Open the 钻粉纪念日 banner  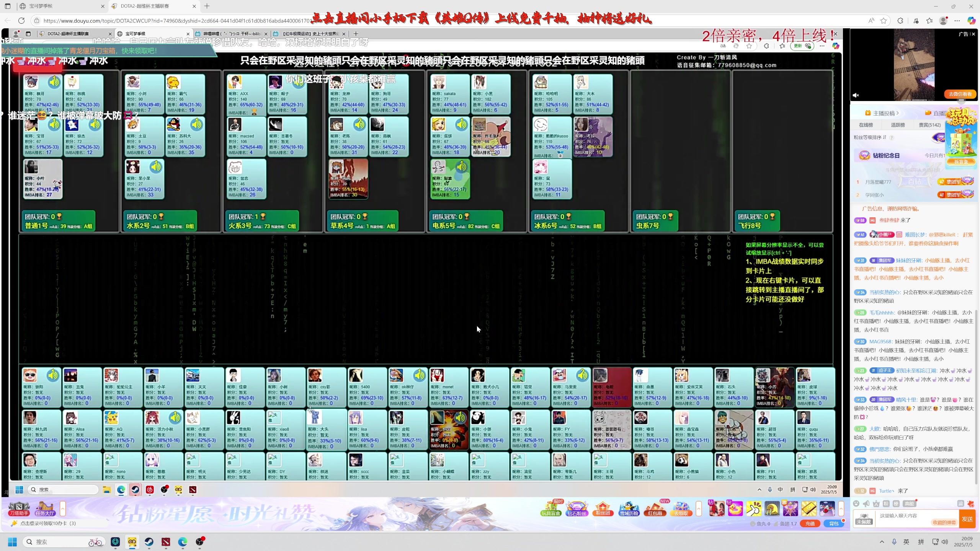[900, 155]
